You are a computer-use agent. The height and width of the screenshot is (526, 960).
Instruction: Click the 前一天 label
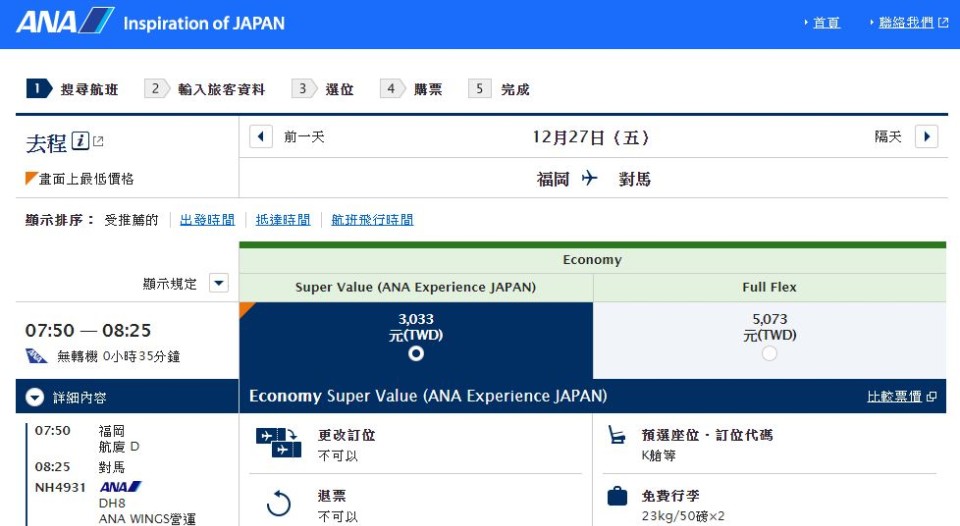[304, 137]
